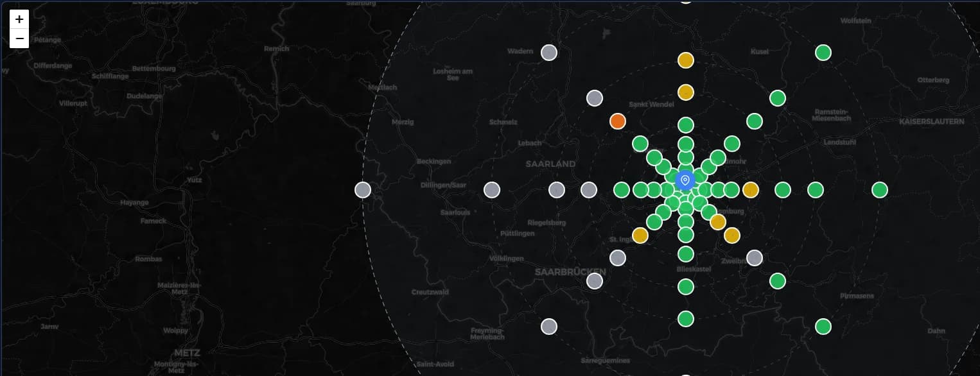Click the Otterberg town label
980x376 pixels.
(933, 80)
